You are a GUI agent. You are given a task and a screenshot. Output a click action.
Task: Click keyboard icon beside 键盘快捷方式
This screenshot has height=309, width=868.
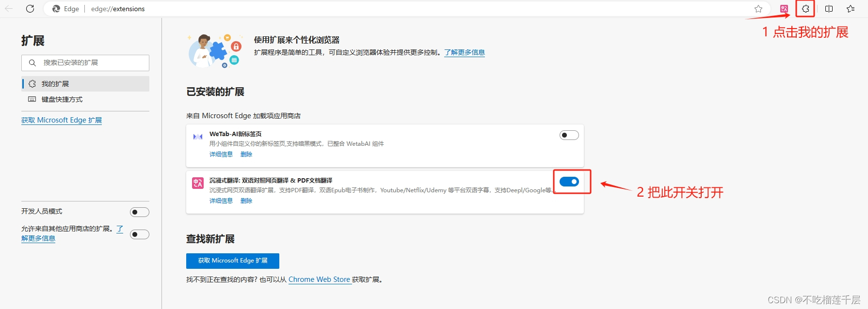click(x=32, y=99)
